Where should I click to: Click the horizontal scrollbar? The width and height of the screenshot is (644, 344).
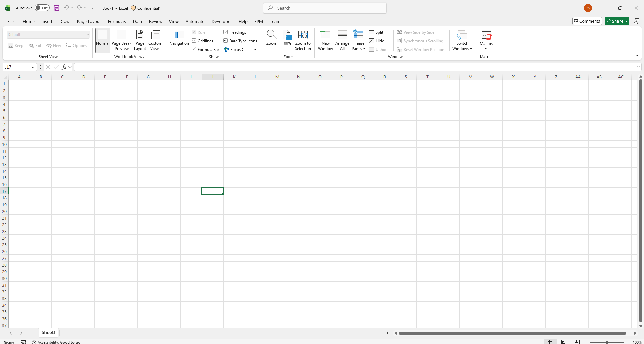click(x=512, y=333)
